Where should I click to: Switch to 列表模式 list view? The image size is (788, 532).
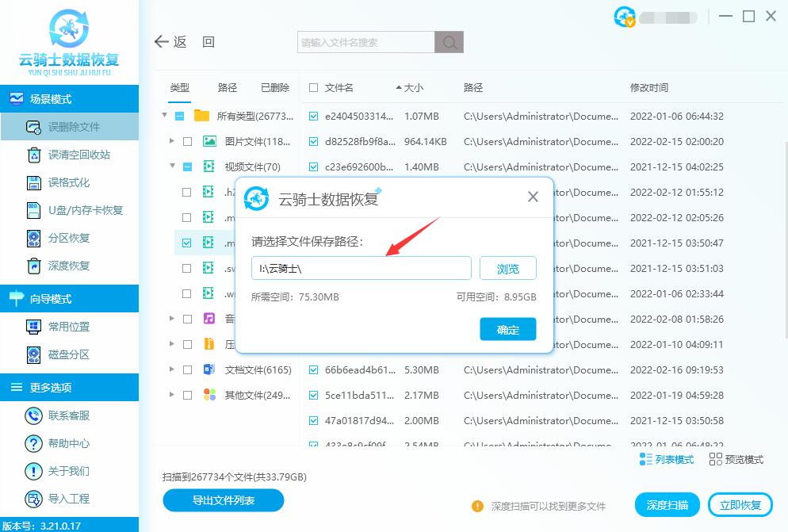pos(667,459)
